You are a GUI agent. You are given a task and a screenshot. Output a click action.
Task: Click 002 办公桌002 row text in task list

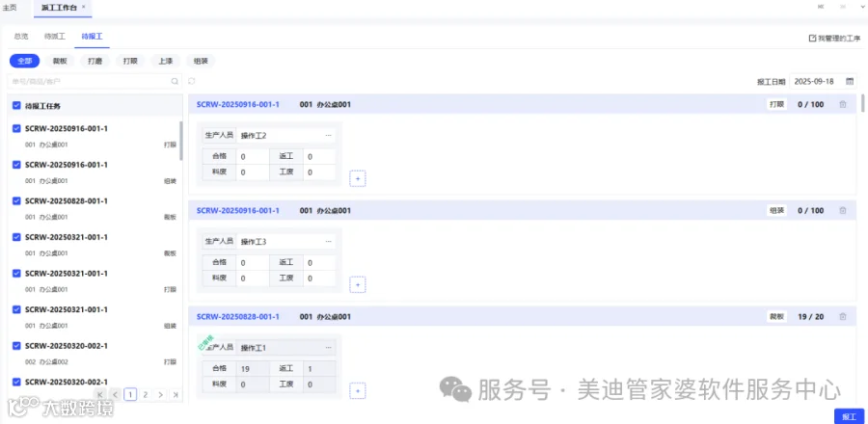click(47, 362)
